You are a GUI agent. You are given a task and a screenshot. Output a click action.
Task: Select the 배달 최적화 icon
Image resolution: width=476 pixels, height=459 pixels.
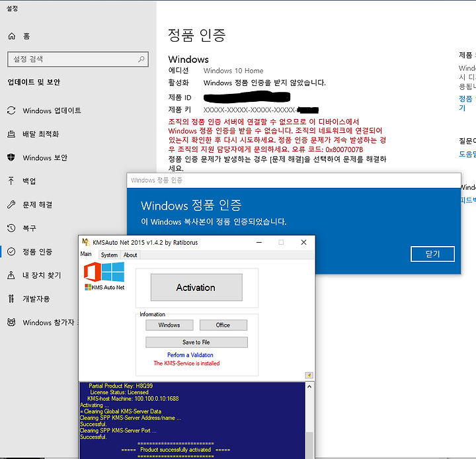coord(11,134)
